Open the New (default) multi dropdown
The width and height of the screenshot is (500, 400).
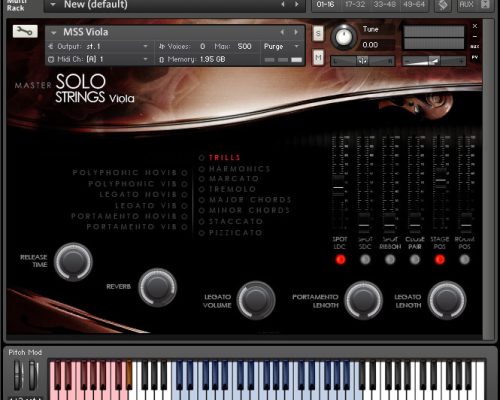(x=52, y=5)
